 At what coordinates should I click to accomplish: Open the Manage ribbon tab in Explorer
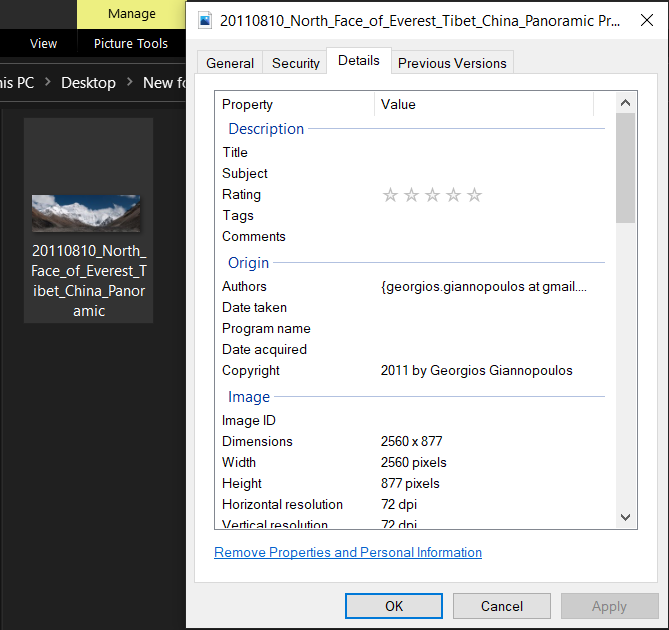click(131, 14)
